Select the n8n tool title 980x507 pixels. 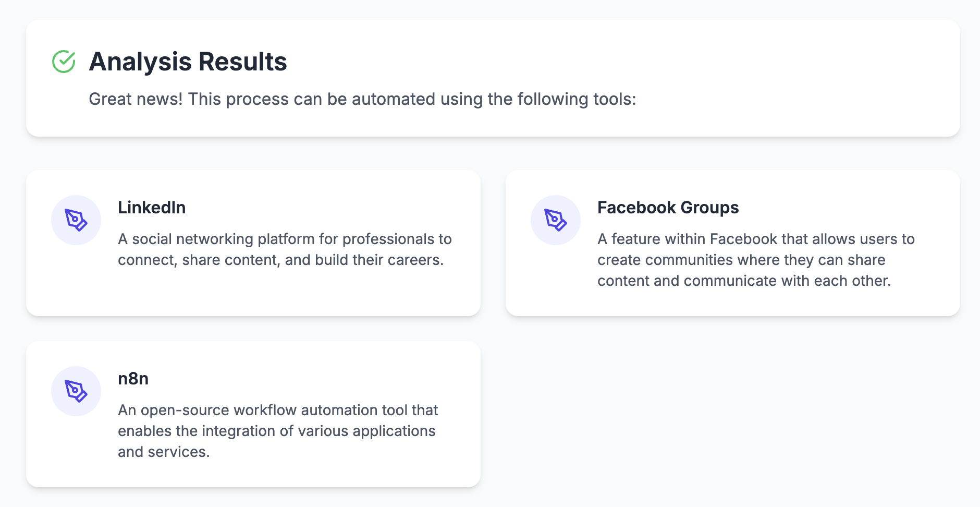[133, 379]
